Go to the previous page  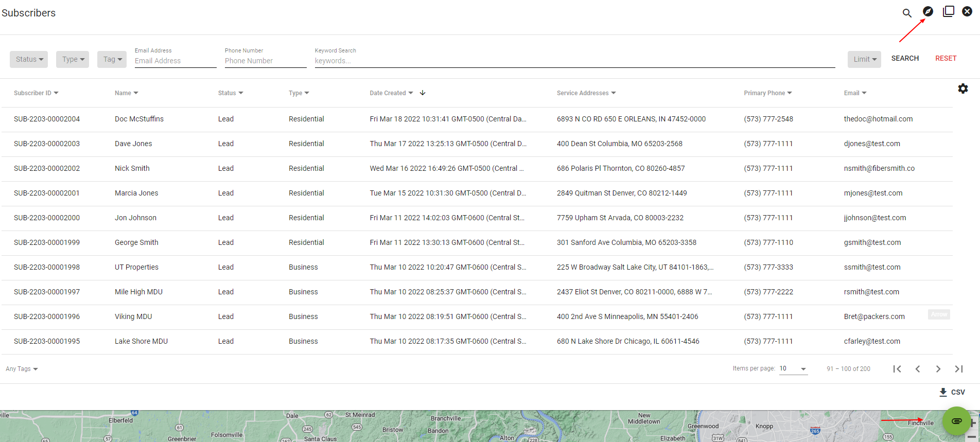918,369
